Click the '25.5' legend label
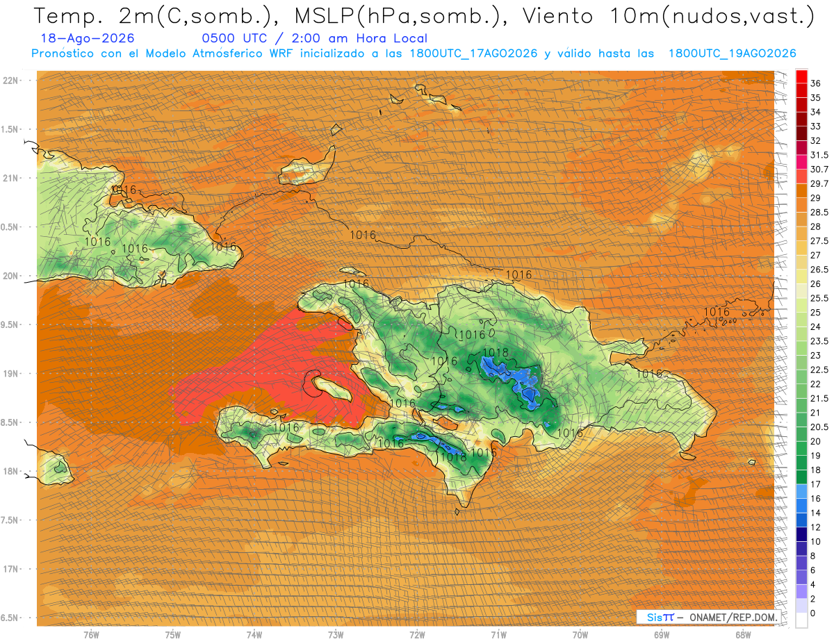 [x=819, y=298]
